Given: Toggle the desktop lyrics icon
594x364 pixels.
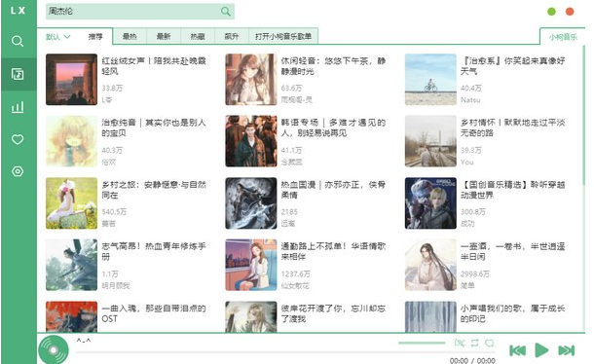Looking at the screenshot, I should [x=460, y=344].
